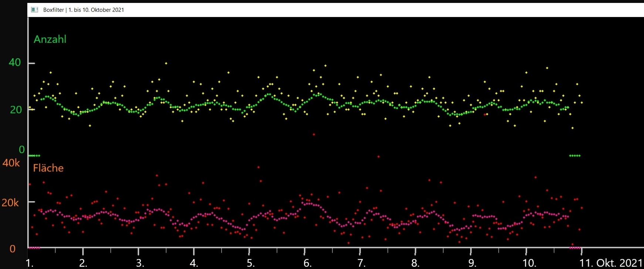Click the green '40' axis value
The width and height of the screenshot is (644, 269).
tap(15, 62)
